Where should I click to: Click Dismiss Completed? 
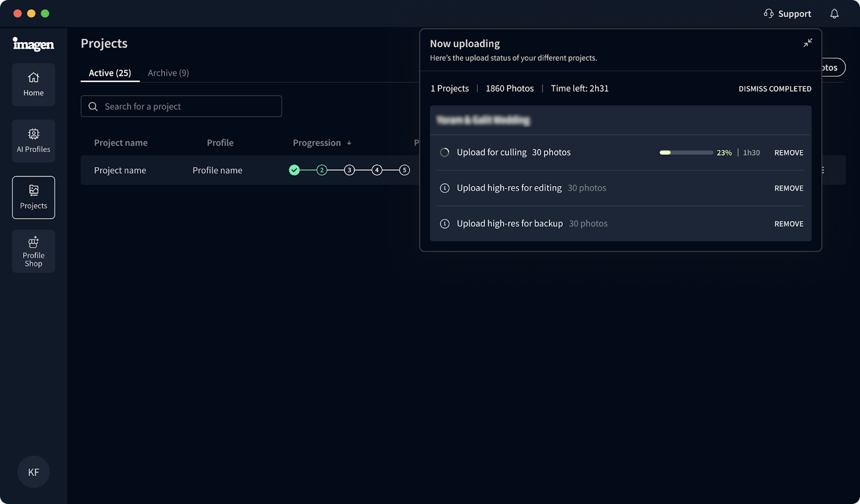[x=775, y=89]
